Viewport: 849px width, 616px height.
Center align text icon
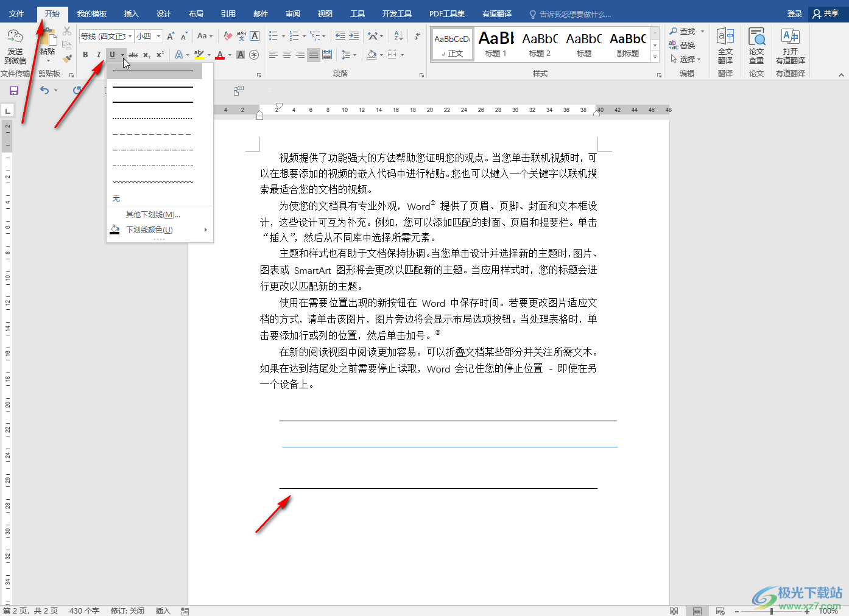click(x=286, y=55)
